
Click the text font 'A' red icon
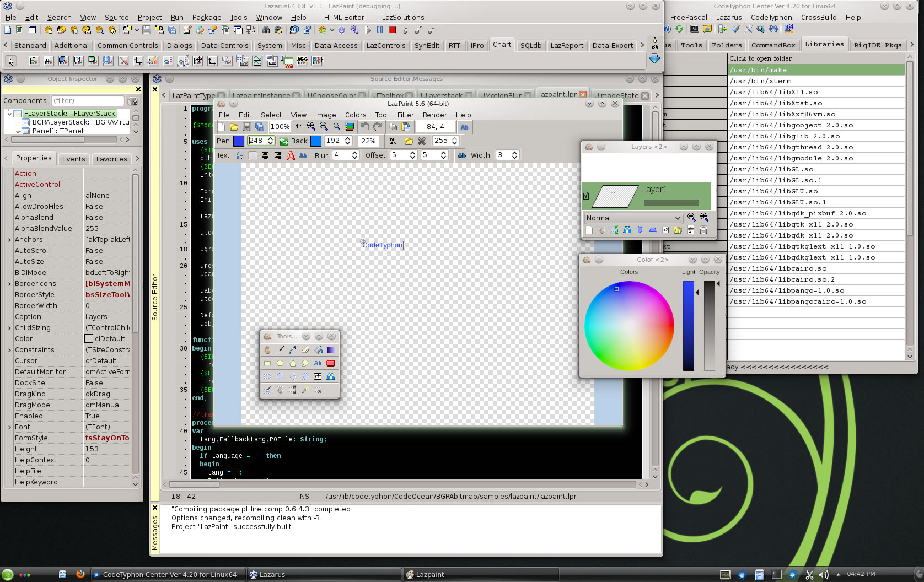tap(291, 155)
